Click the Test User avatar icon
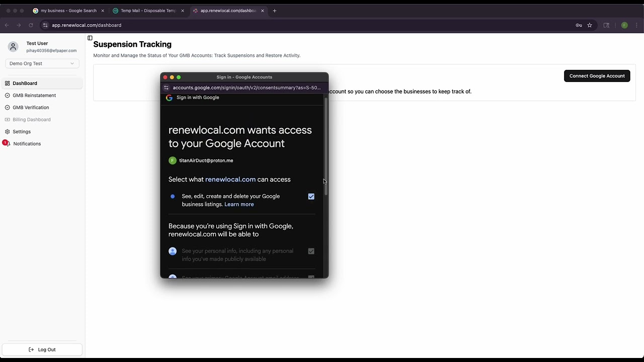The height and width of the screenshot is (362, 644). (13, 47)
